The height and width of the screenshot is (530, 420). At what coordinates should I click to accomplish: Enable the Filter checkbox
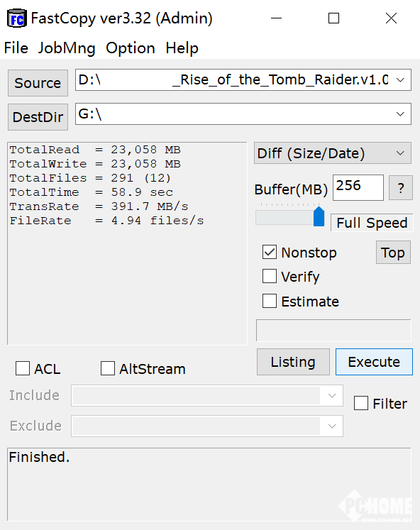coord(361,403)
